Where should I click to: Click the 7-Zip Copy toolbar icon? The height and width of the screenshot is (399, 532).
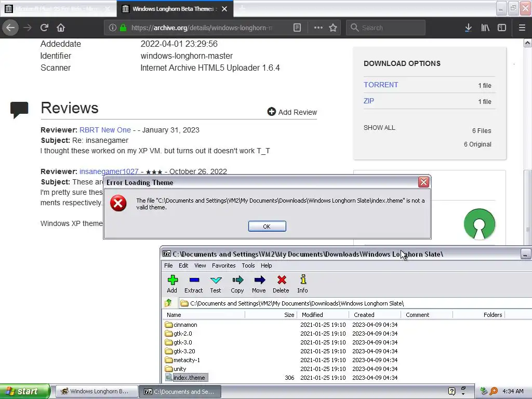[237, 284]
